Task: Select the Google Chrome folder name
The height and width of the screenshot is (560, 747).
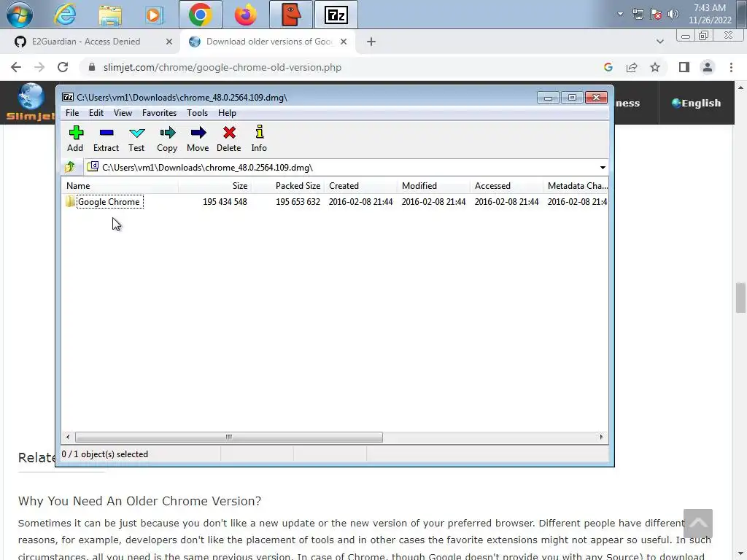Action: (109, 201)
